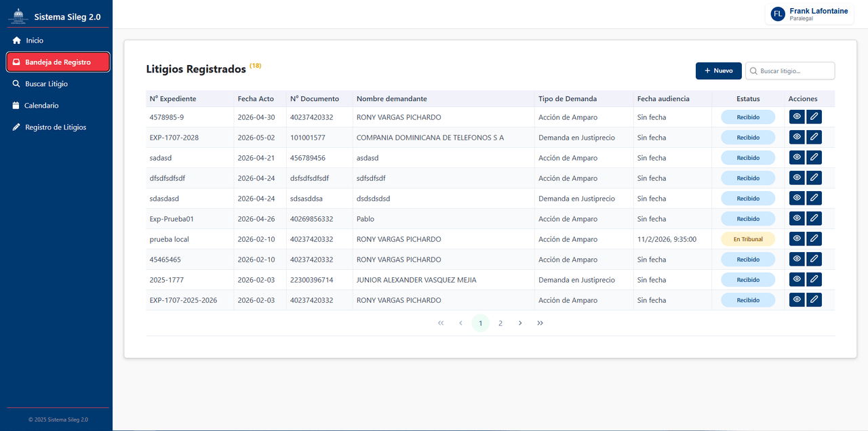
Task: Edit the prueba local record
Action: coord(814,239)
